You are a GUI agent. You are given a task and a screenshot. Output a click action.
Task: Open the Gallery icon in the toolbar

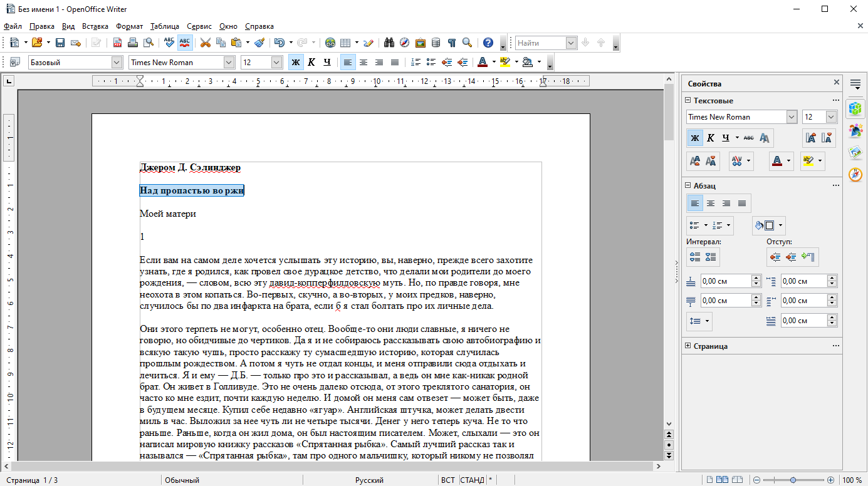[420, 43]
